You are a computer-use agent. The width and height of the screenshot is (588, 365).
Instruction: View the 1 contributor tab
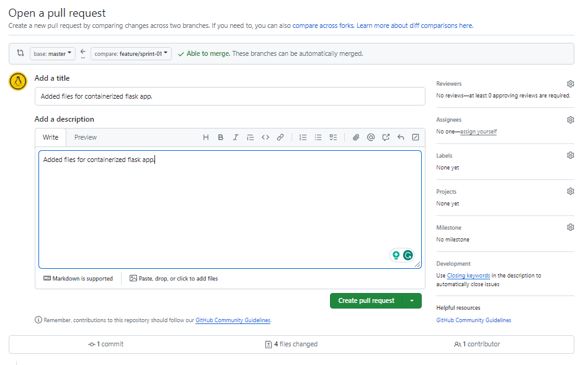tap(477, 344)
